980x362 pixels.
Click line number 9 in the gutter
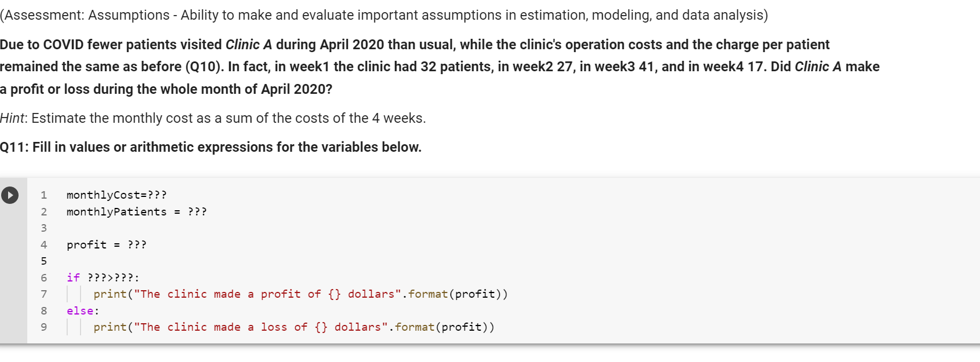point(43,327)
